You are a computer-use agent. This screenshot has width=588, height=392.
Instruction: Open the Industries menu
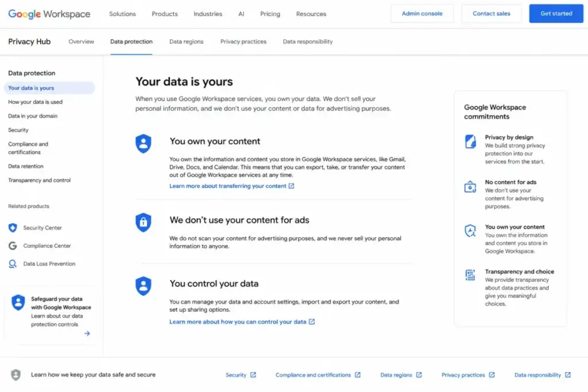(208, 14)
